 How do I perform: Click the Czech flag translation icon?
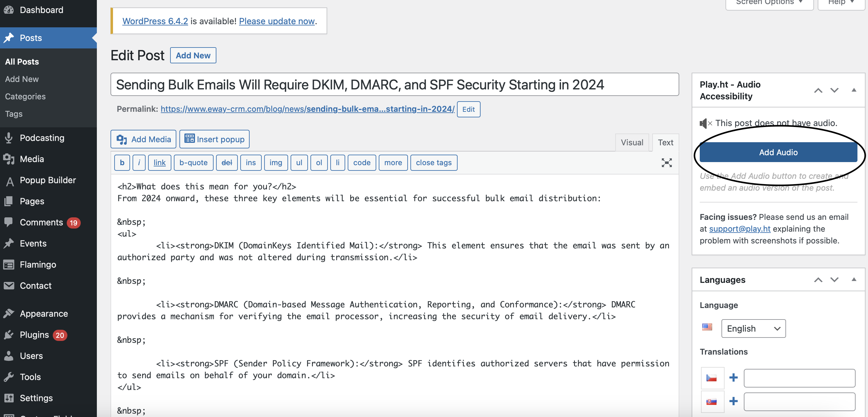(712, 378)
